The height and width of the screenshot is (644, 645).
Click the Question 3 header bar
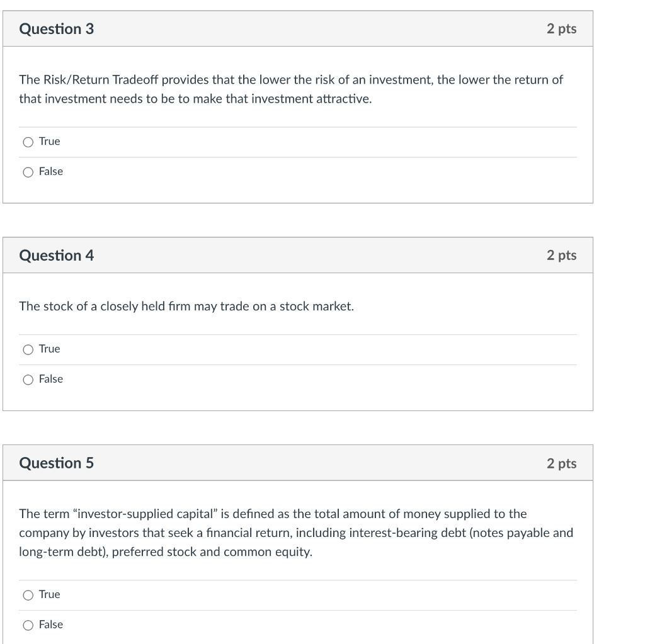point(298,28)
